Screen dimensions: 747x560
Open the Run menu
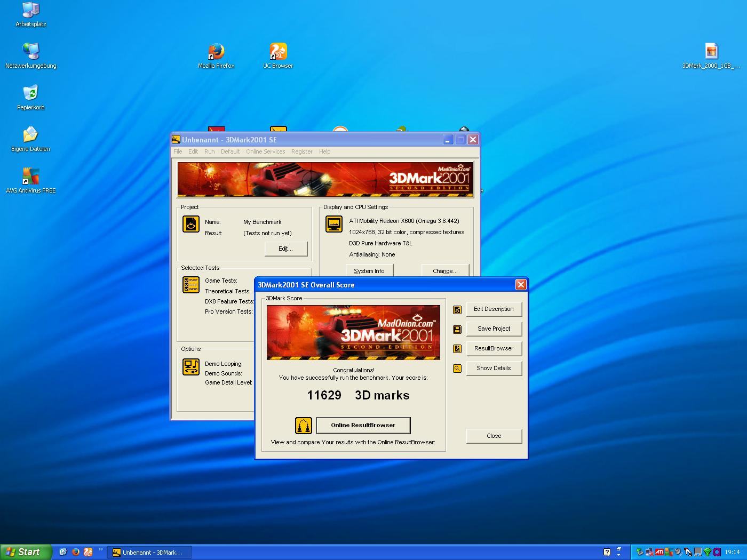coord(210,151)
